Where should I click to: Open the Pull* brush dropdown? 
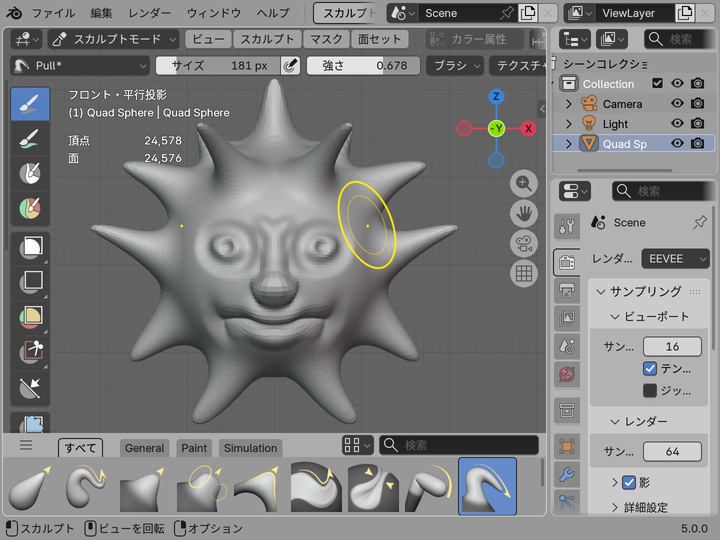(x=80, y=66)
